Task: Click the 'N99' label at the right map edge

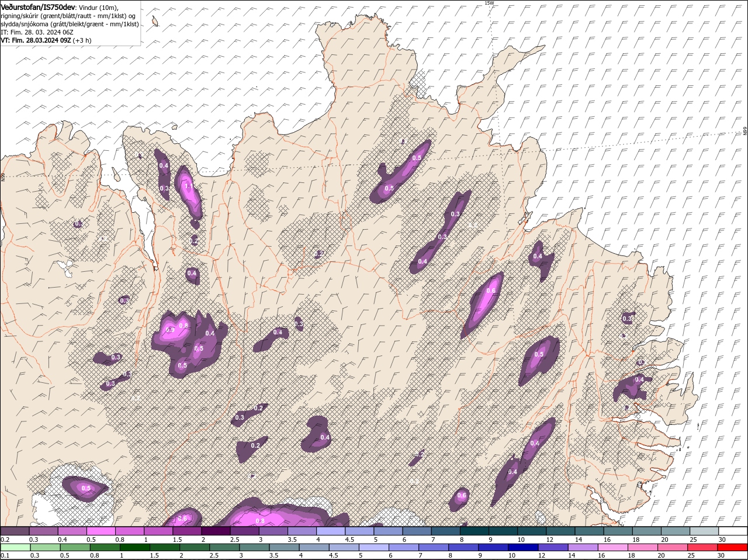Action: coord(745,132)
